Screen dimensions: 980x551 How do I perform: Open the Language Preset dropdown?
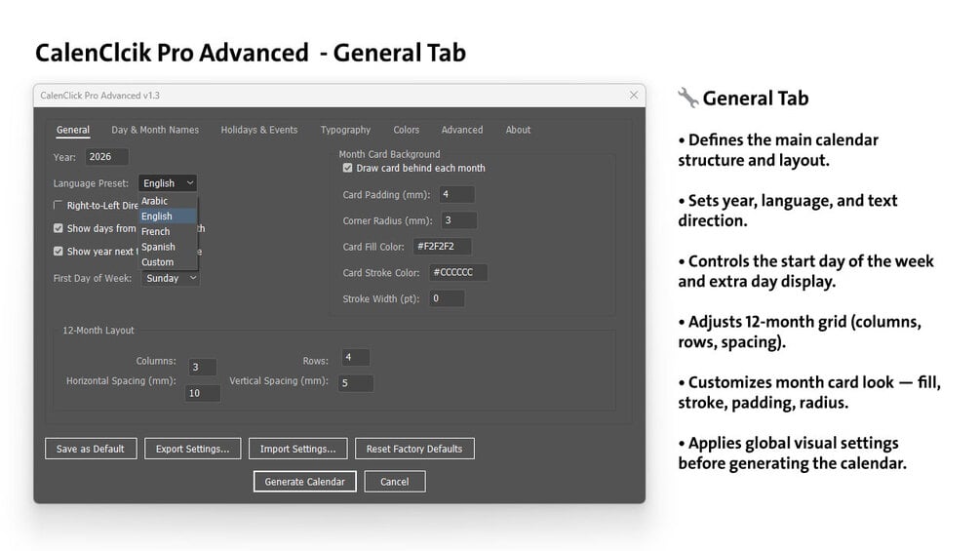tap(168, 183)
